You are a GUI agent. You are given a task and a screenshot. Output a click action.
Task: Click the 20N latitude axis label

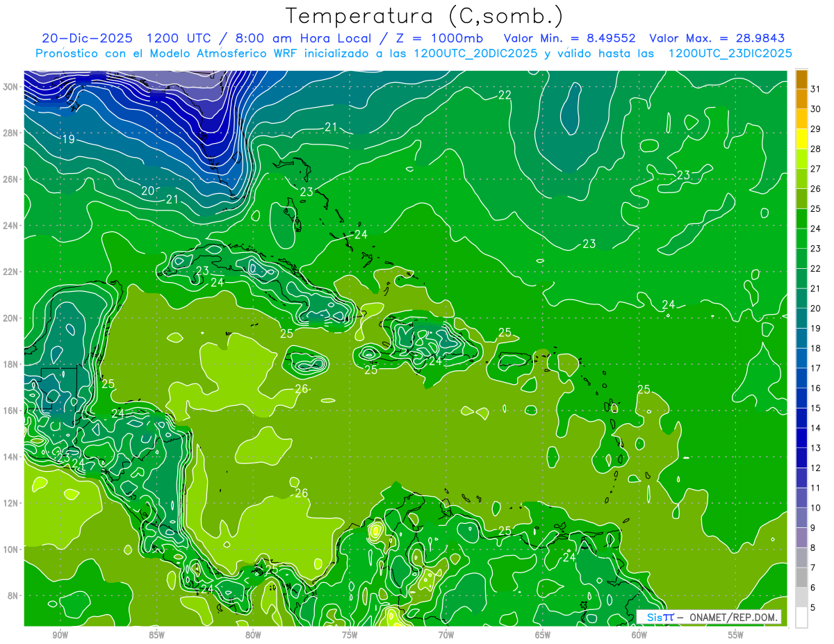[x=12, y=318]
